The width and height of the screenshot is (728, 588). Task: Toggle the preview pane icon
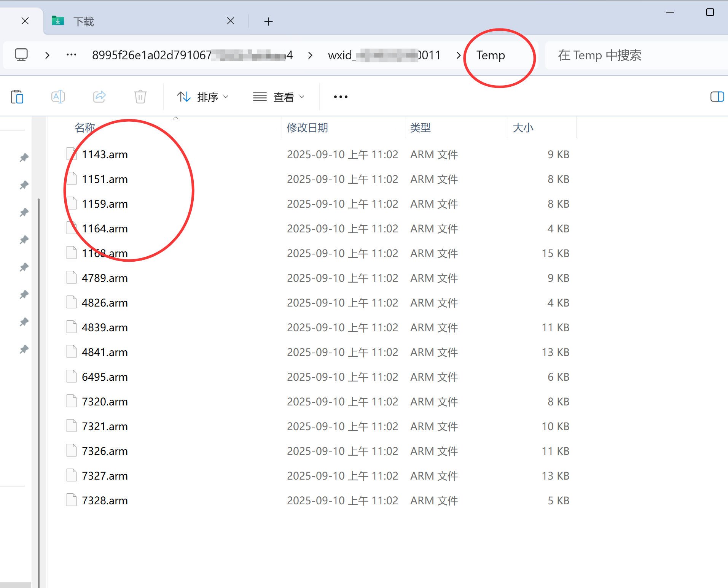point(717,97)
